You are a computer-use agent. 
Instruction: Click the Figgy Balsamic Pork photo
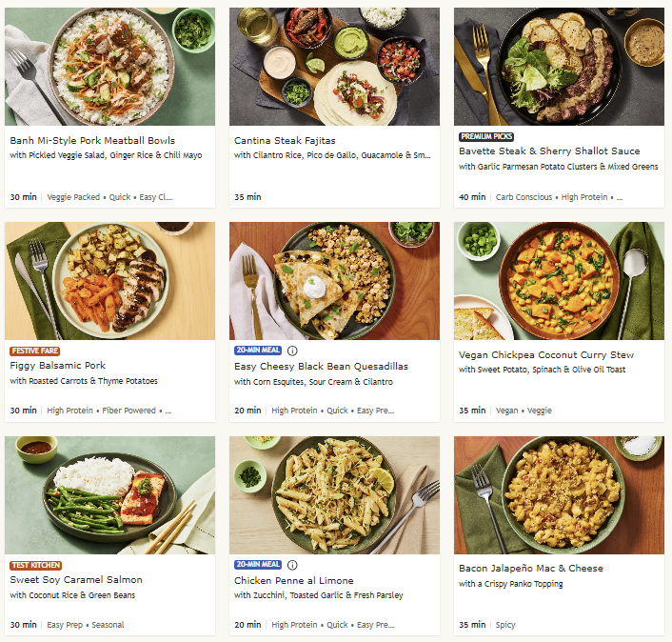[x=109, y=281]
